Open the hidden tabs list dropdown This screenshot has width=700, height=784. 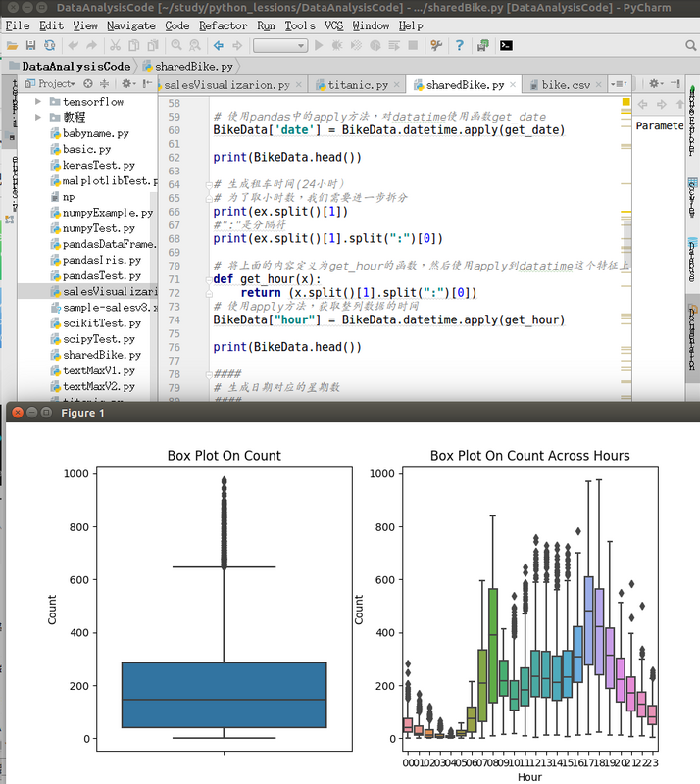coord(619,84)
